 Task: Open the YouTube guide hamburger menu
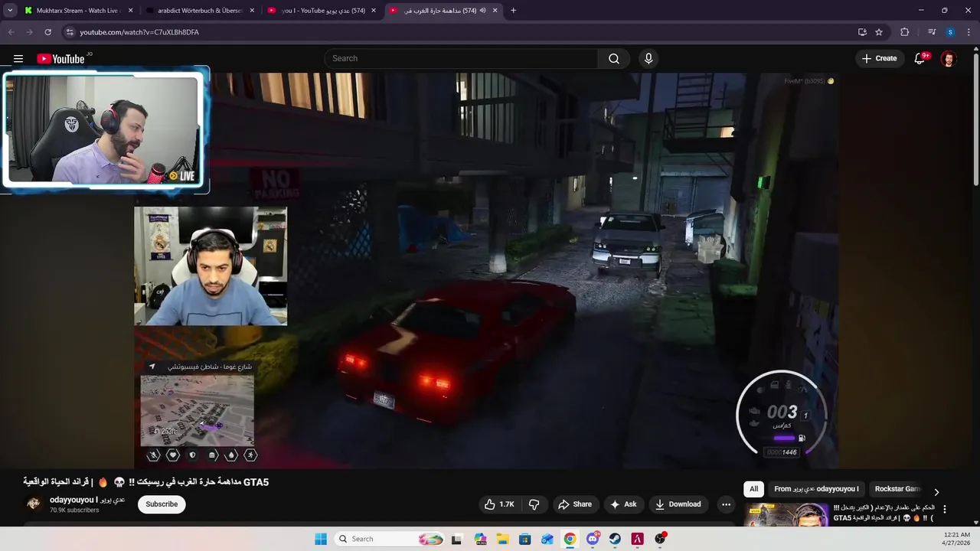18,59
